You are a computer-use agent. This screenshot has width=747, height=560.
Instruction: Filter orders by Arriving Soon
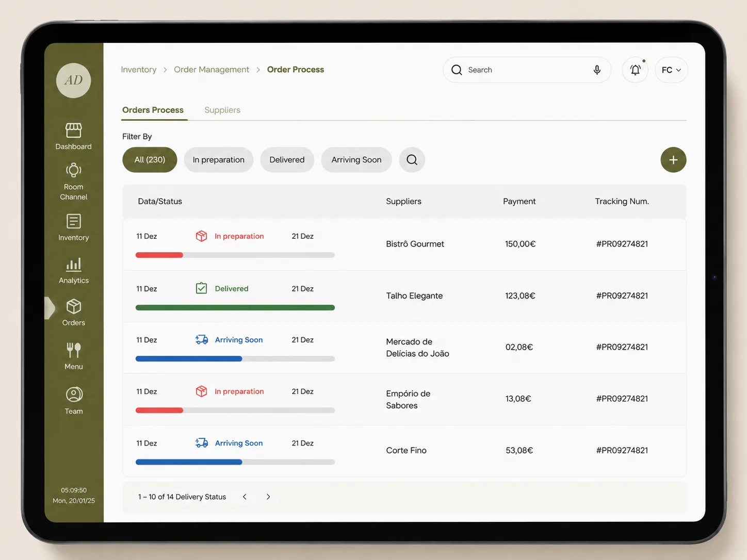coord(356,160)
